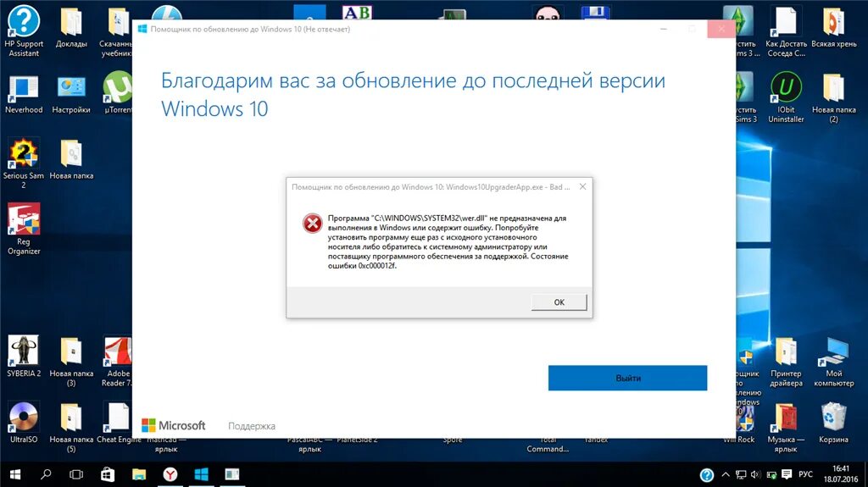This screenshot has height=487, width=868.
Task: Open the Windows Start menu
Action: [x=15, y=474]
